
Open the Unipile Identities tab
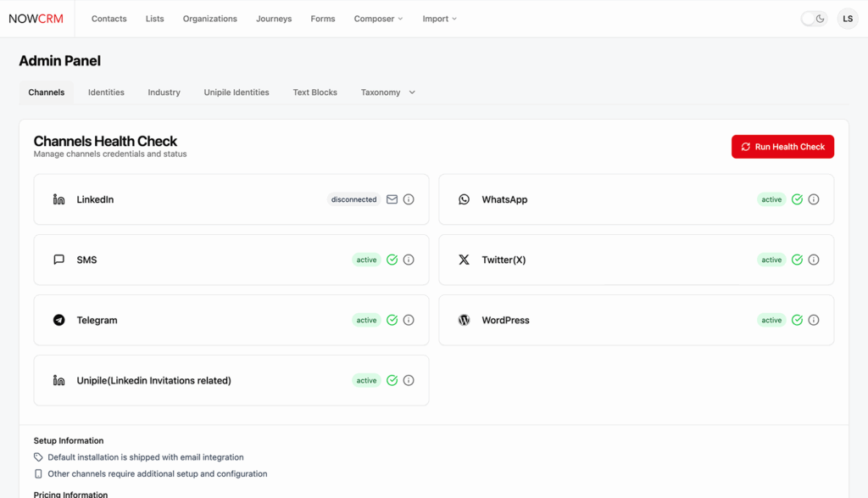(x=236, y=92)
